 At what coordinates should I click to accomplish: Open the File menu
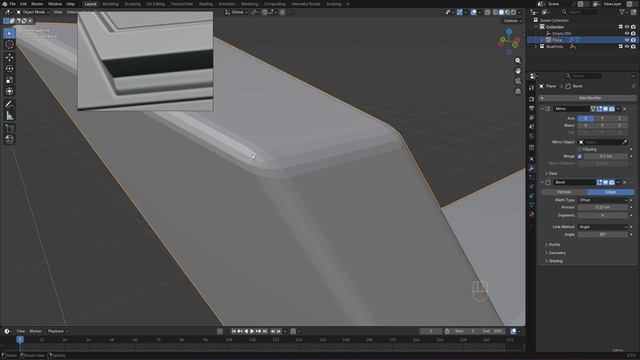(12, 4)
